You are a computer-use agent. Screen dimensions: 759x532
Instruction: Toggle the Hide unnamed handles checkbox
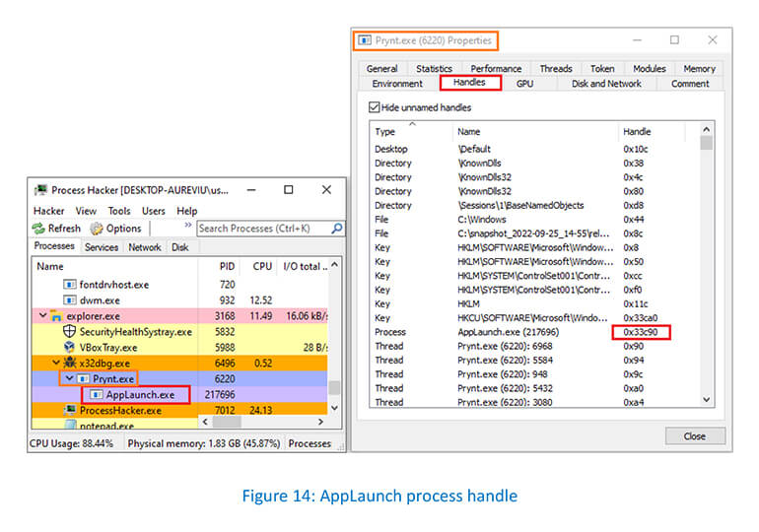[374, 107]
